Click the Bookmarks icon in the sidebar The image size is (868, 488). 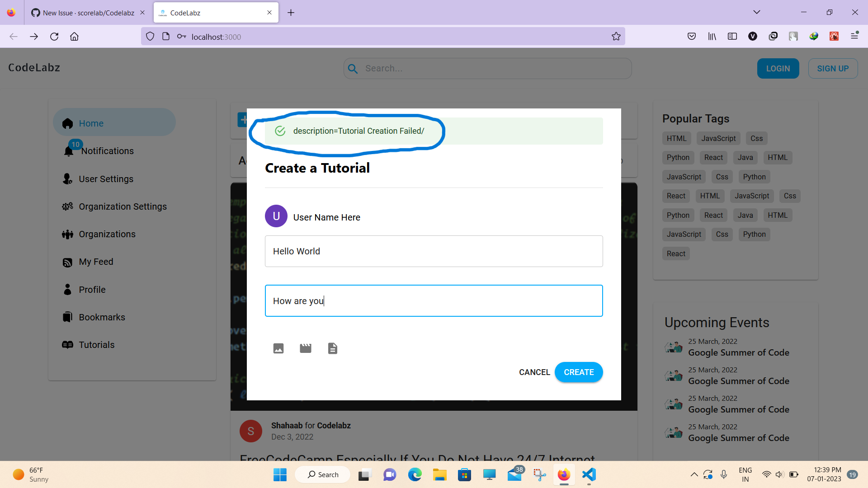point(67,317)
